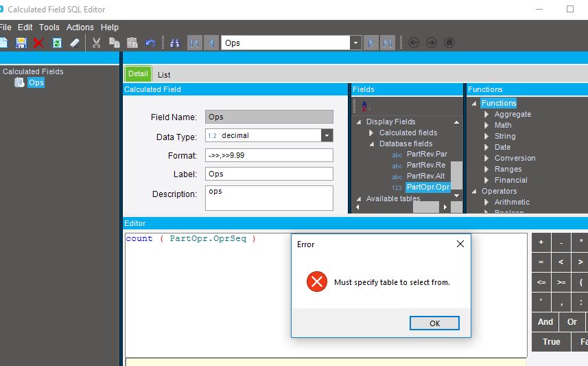Click the equals operator button
The height and width of the screenshot is (366, 588).
[x=541, y=262]
